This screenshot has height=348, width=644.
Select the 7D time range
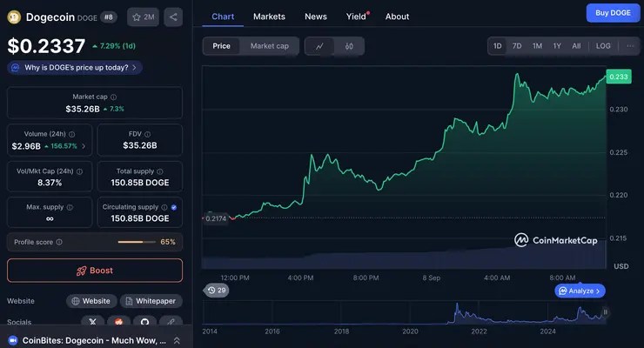tap(517, 46)
